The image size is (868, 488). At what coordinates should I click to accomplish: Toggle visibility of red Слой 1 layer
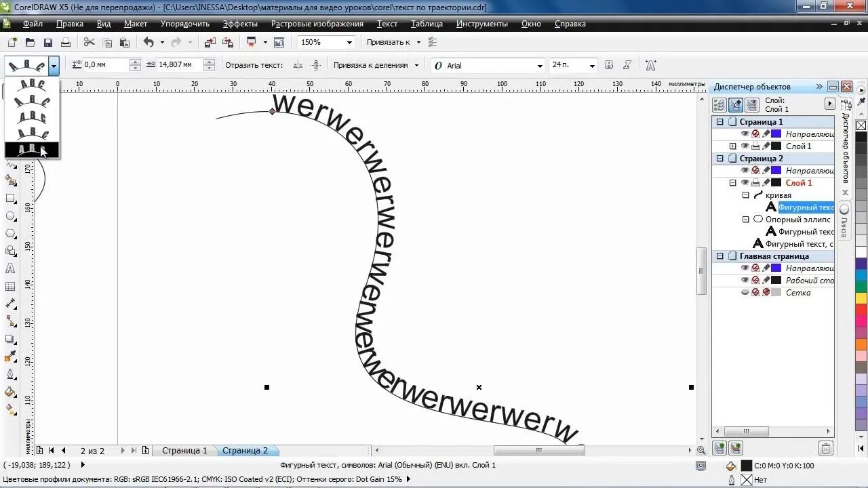pyautogui.click(x=745, y=183)
